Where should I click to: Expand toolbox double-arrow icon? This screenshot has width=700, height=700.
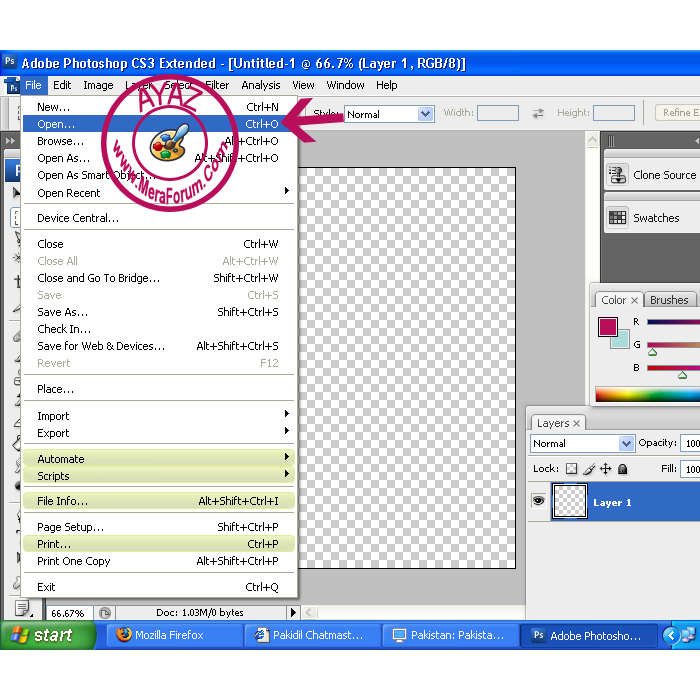[x=10, y=141]
